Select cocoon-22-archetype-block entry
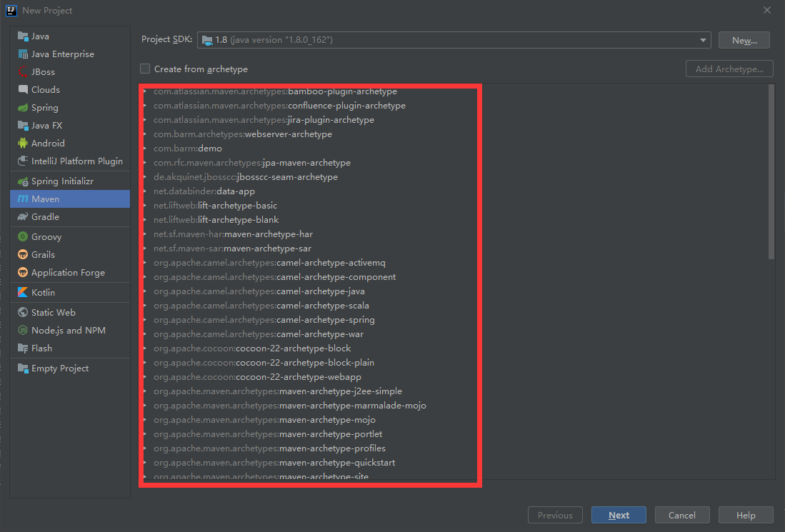 click(x=252, y=348)
